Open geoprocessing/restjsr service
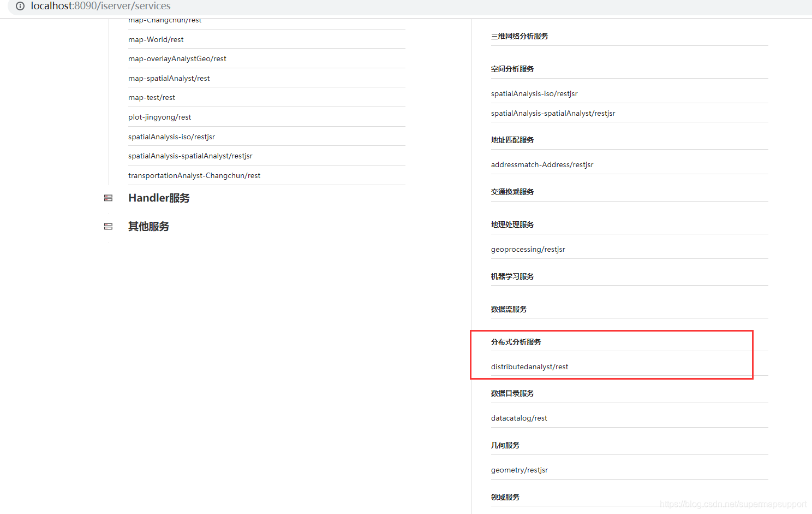This screenshot has width=812, height=514. click(528, 250)
